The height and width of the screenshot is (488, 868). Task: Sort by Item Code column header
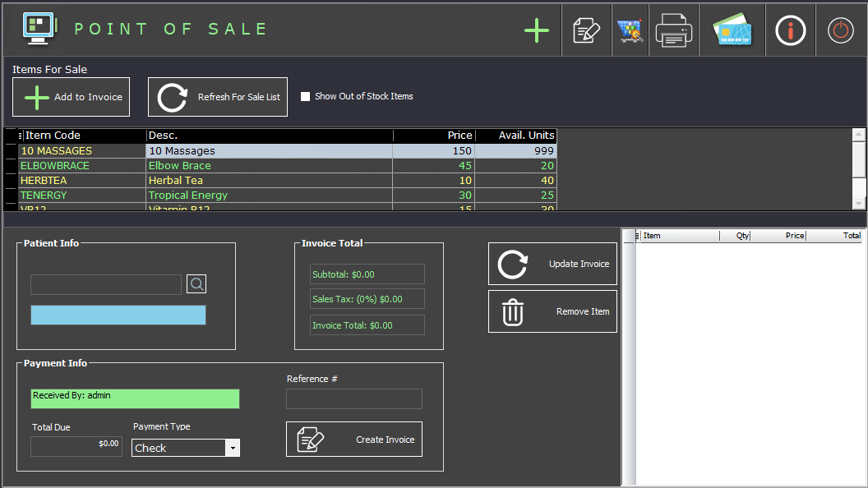(x=82, y=136)
